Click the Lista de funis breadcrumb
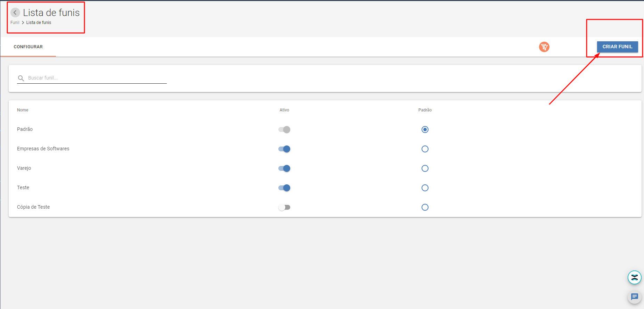Image resolution: width=644 pixels, height=309 pixels. (39, 23)
